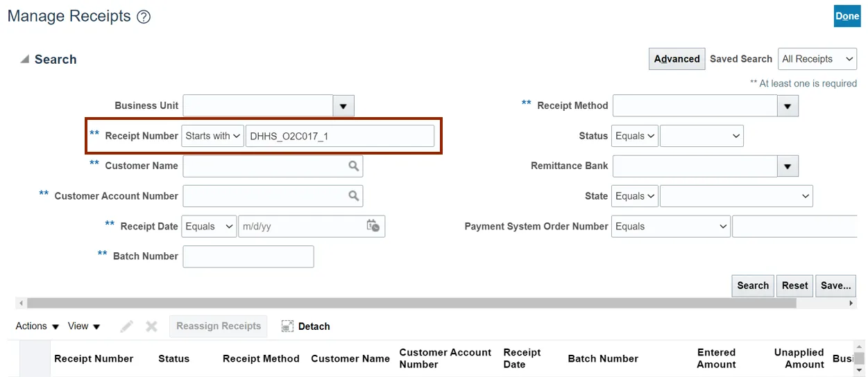The height and width of the screenshot is (377, 868).
Task: Click the pencil edit icon in toolbar
Action: pos(126,326)
